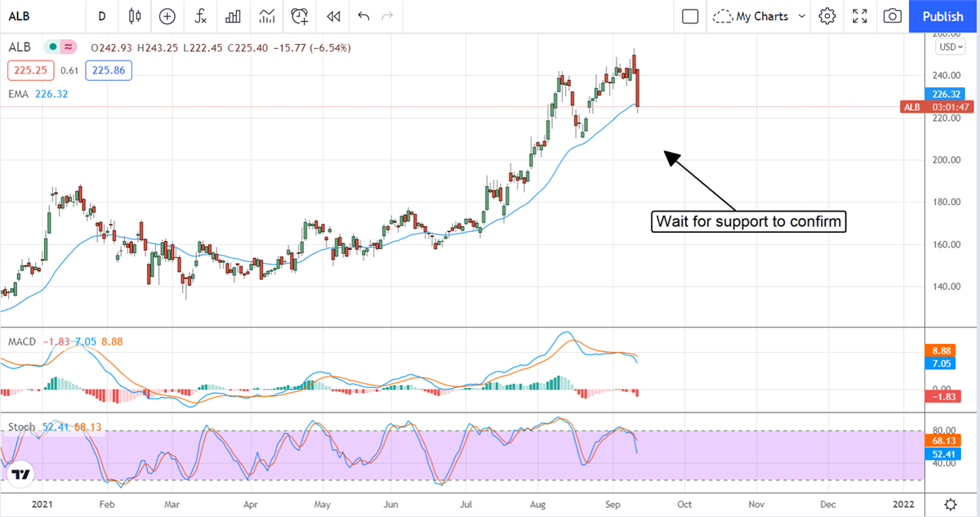This screenshot has width=980, height=517.
Task: Select the 'Wait for support to confirm' text box
Action: click(x=748, y=221)
